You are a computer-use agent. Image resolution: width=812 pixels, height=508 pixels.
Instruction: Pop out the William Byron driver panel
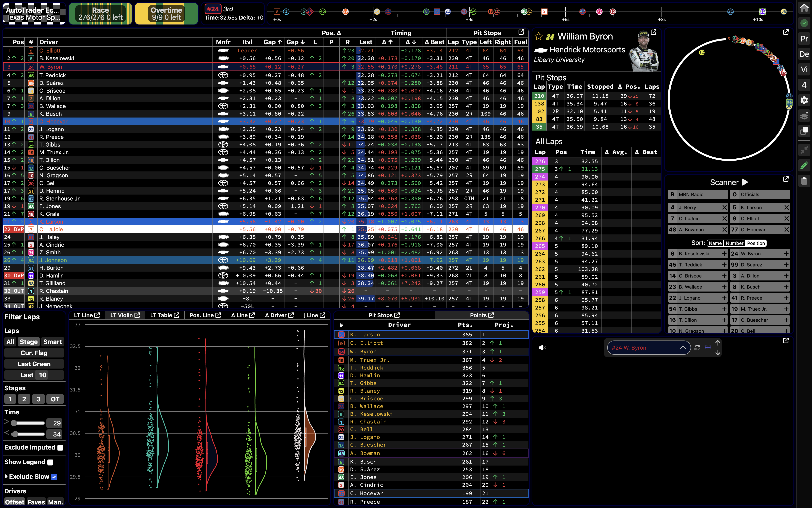tap(653, 32)
